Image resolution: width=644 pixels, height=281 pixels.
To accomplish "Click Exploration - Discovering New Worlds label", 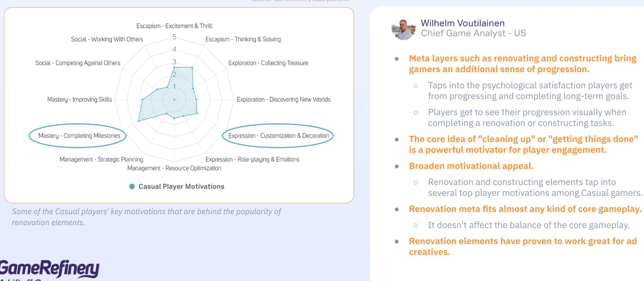I will click(283, 99).
